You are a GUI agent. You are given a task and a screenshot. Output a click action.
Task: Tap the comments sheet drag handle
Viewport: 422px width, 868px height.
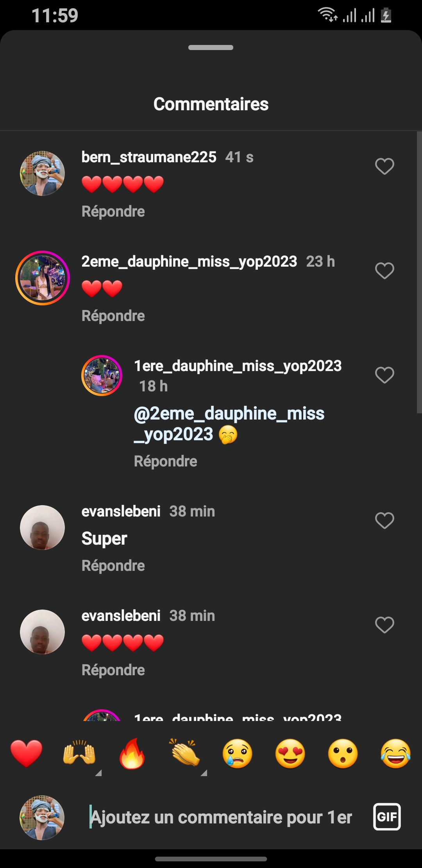pos(211,48)
